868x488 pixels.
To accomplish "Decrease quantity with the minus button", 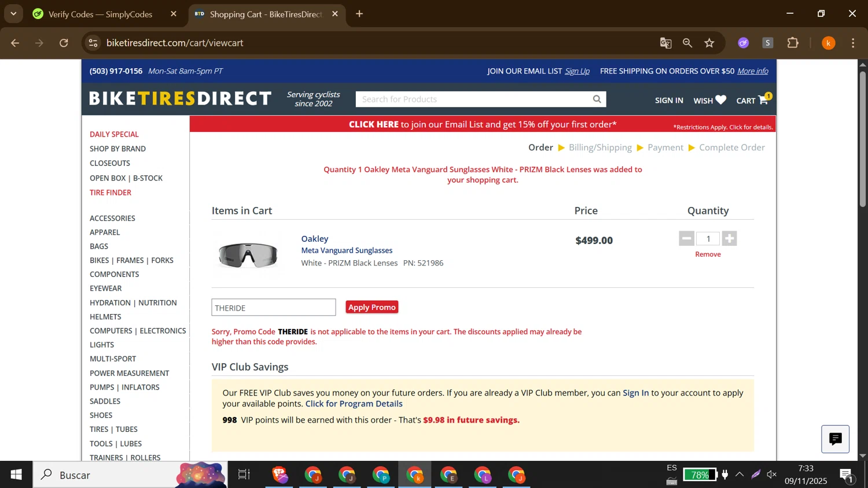I will click(686, 238).
